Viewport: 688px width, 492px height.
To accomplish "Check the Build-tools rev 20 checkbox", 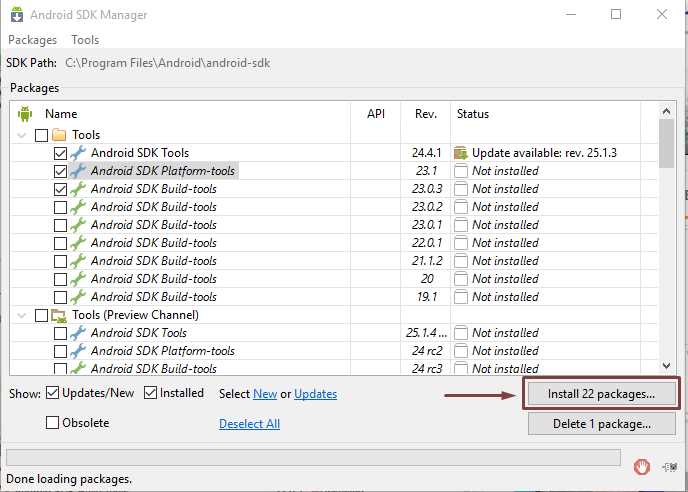I will [60, 279].
